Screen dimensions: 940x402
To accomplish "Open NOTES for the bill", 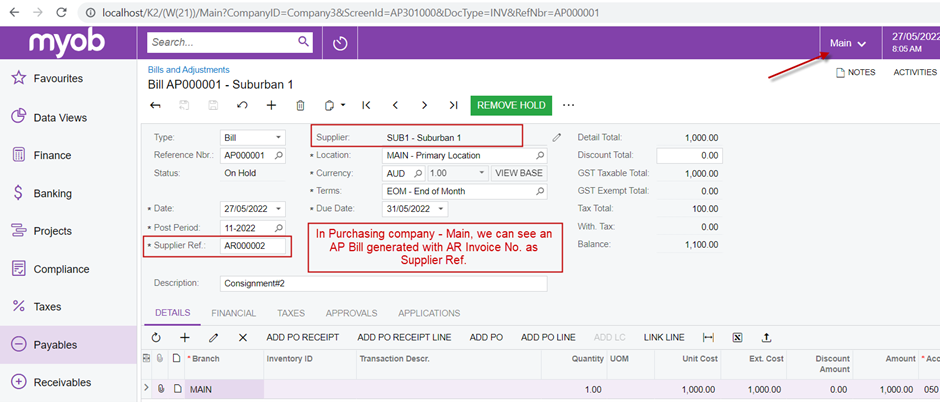I will click(x=856, y=72).
